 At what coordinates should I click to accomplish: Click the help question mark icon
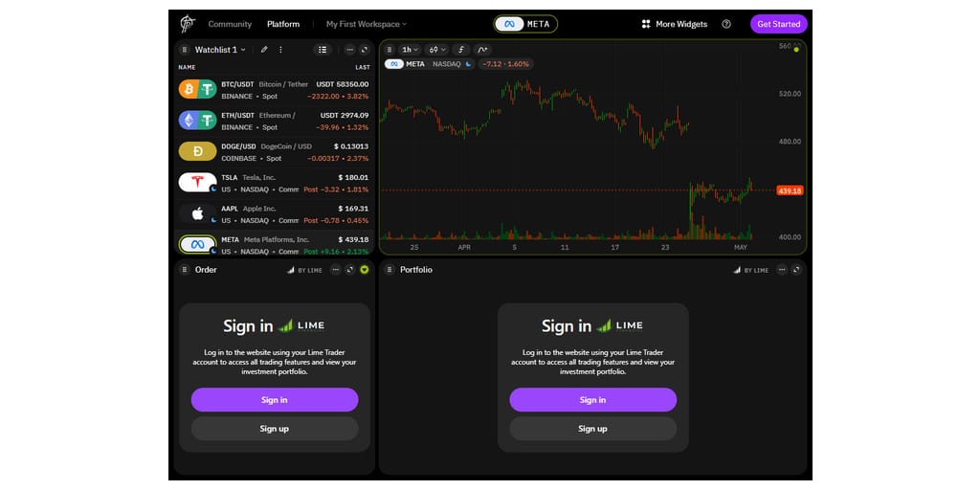(726, 24)
